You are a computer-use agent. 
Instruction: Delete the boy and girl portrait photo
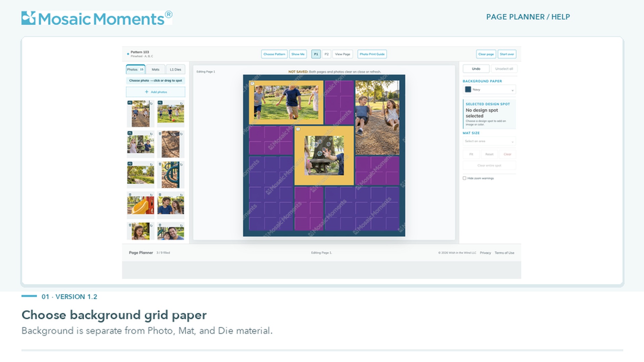click(160, 194)
